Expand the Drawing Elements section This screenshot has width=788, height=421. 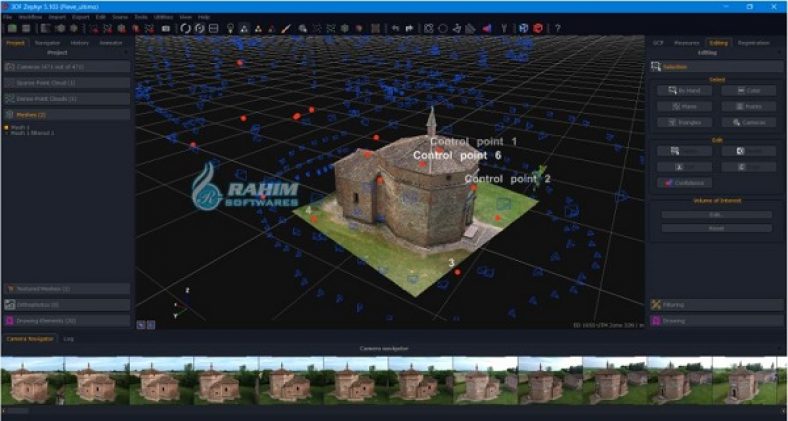66,321
